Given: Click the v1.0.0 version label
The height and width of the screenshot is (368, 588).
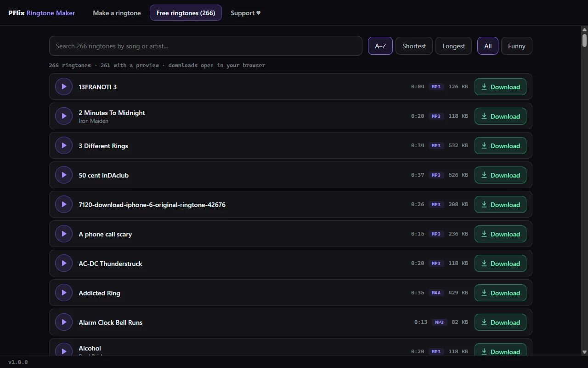Looking at the screenshot, I should point(18,362).
